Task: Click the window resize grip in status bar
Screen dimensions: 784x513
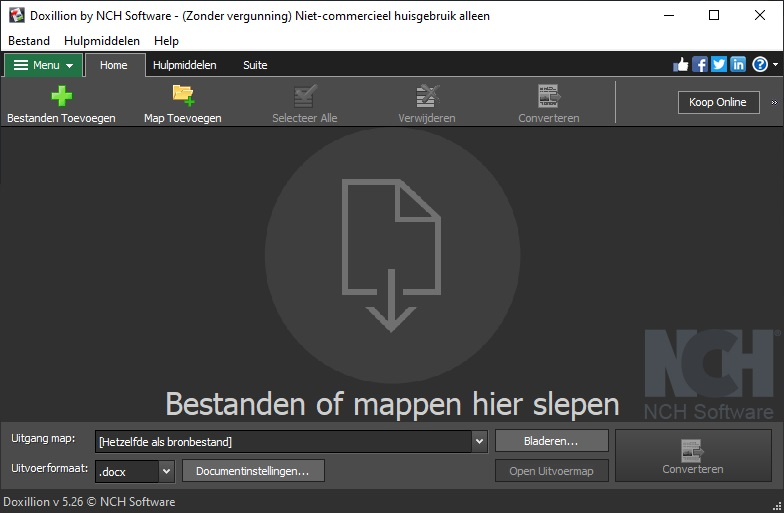Action: tap(778, 506)
